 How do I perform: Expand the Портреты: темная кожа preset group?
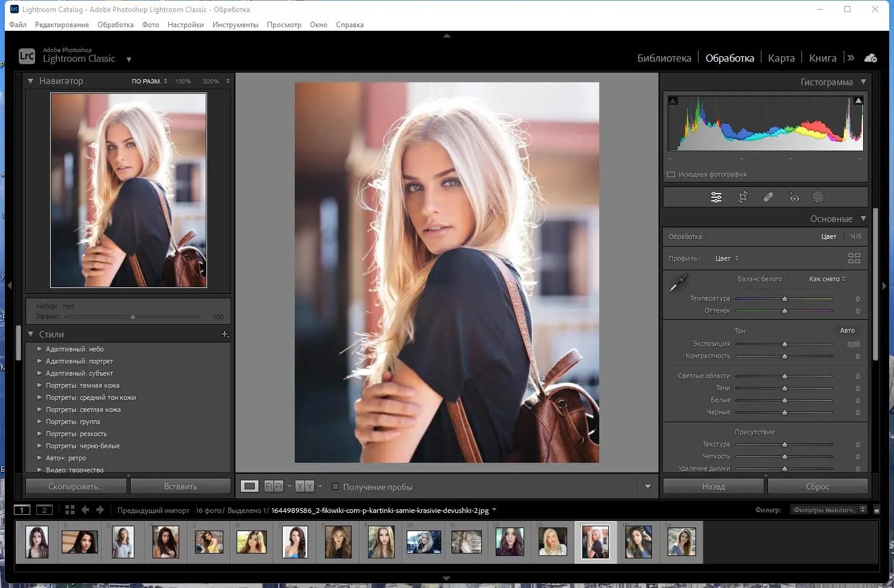coord(39,385)
